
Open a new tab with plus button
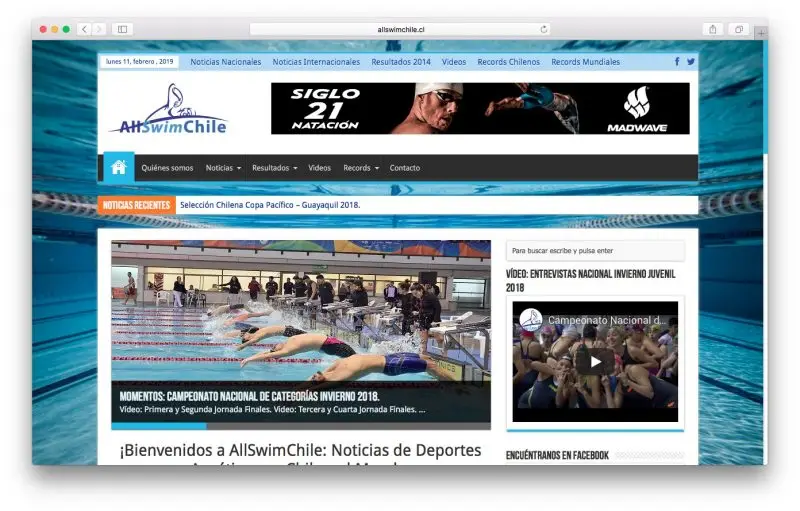tap(761, 33)
